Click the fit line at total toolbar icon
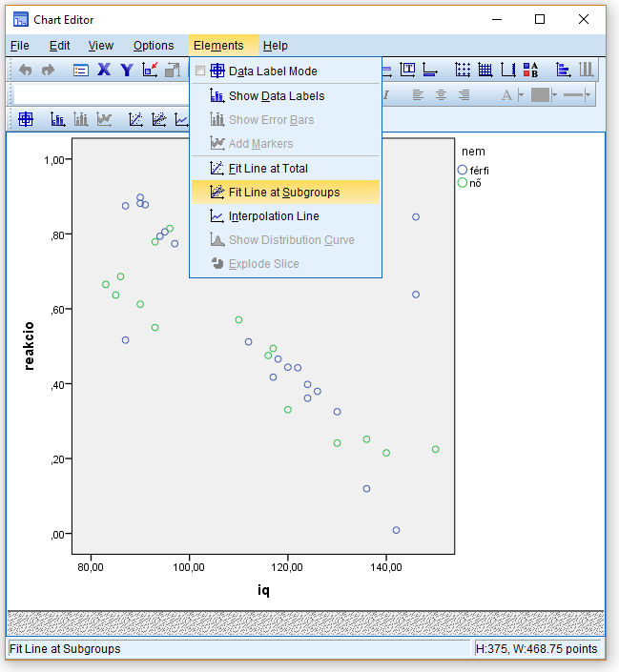 click(136, 119)
